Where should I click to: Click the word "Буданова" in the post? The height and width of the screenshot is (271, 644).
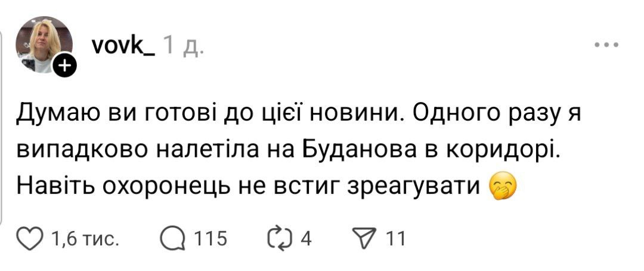(369, 150)
